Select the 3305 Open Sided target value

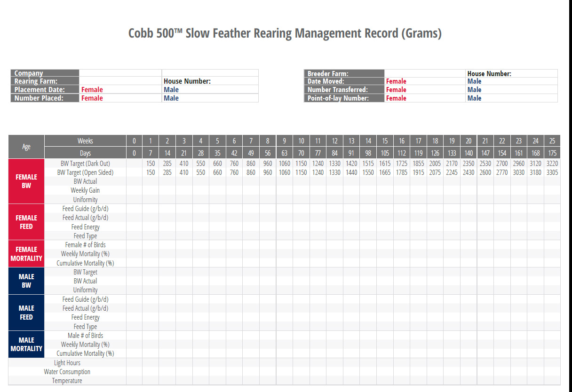click(552, 172)
